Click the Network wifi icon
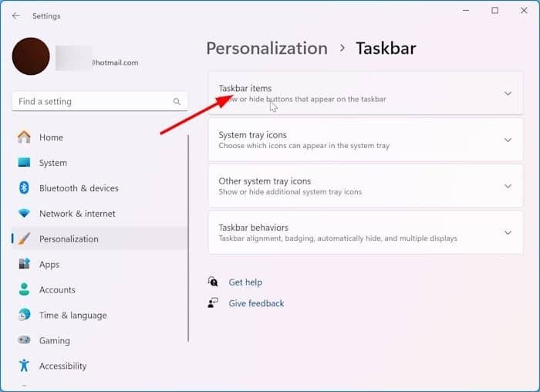Screen dimensions: 540x392 (x=24, y=213)
